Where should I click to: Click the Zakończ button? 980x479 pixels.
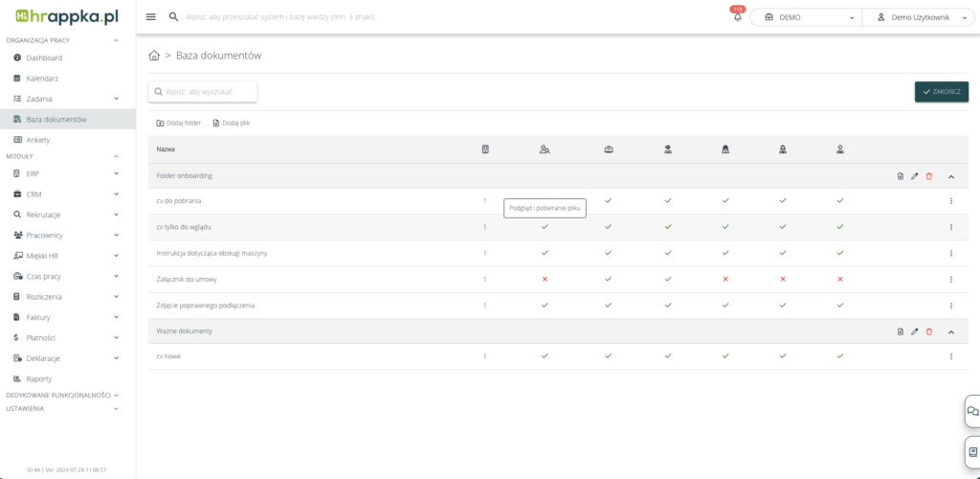[x=941, y=92]
